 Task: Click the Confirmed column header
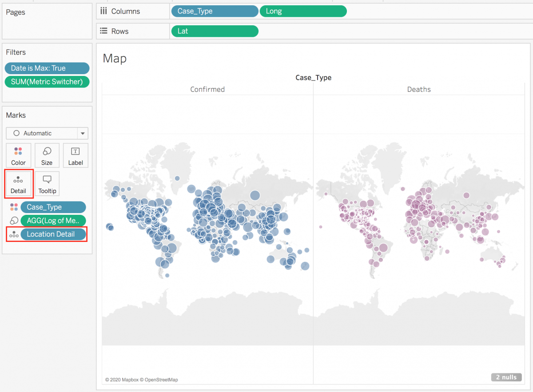[207, 89]
